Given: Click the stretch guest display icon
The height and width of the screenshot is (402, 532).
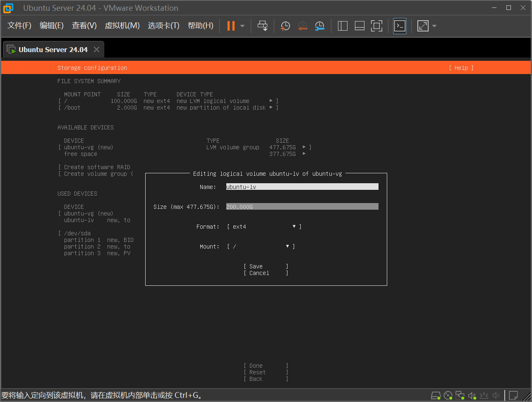Looking at the screenshot, I should 423,26.
